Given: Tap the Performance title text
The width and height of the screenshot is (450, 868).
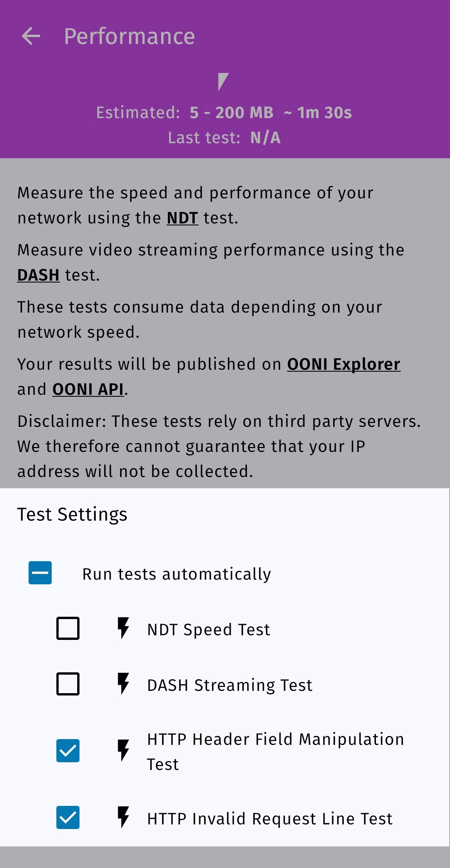Looking at the screenshot, I should [x=129, y=36].
